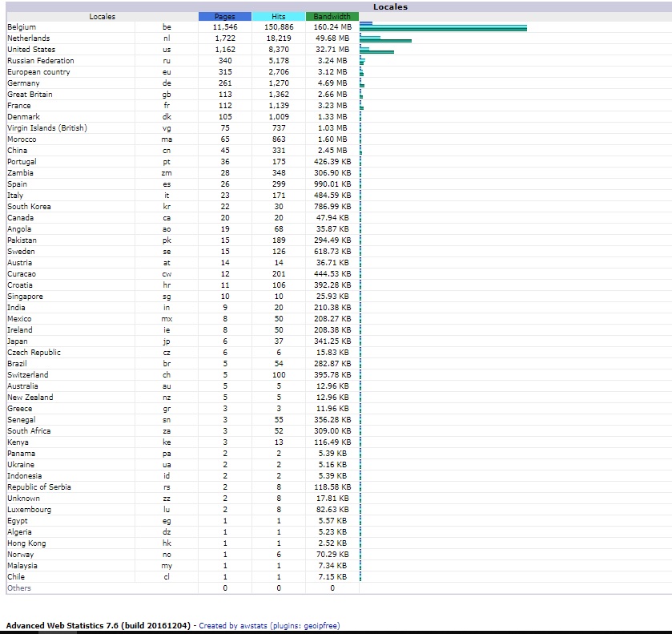672x634 pixels.
Task: Click the Denmark country name
Action: pos(23,117)
